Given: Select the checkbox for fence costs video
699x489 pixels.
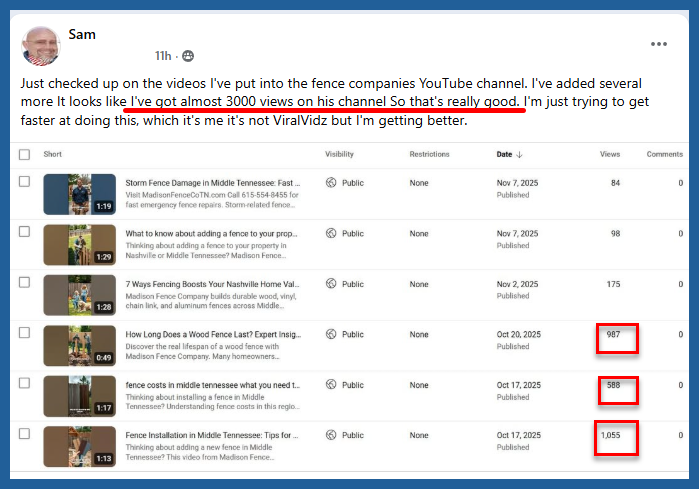Looking at the screenshot, I should (x=24, y=385).
